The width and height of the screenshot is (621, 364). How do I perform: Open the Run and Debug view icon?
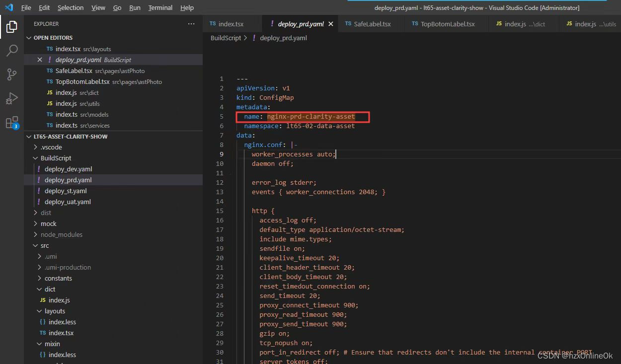(x=12, y=98)
